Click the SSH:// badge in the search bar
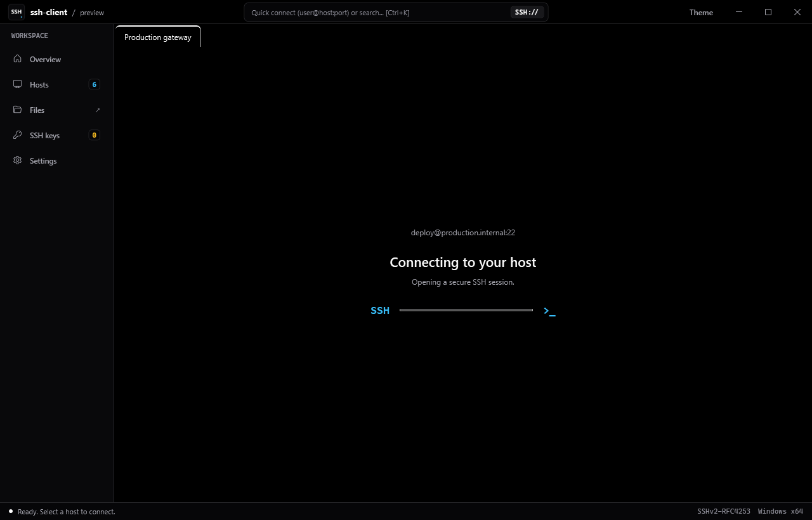The width and height of the screenshot is (812, 520). click(x=527, y=12)
